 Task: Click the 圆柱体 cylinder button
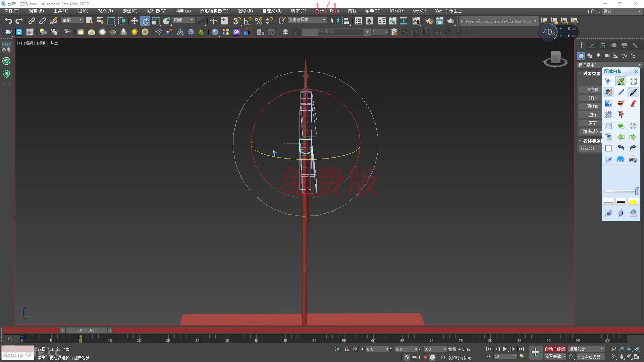pyautogui.click(x=590, y=106)
